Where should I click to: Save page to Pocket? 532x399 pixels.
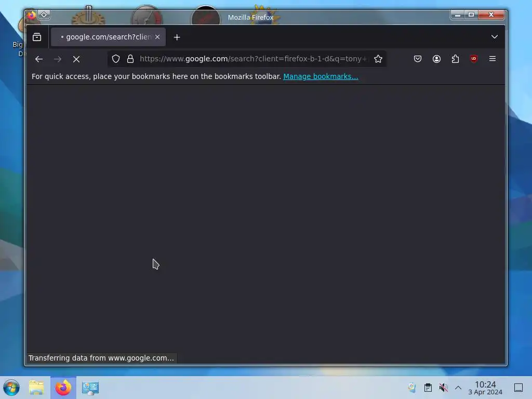418,59
